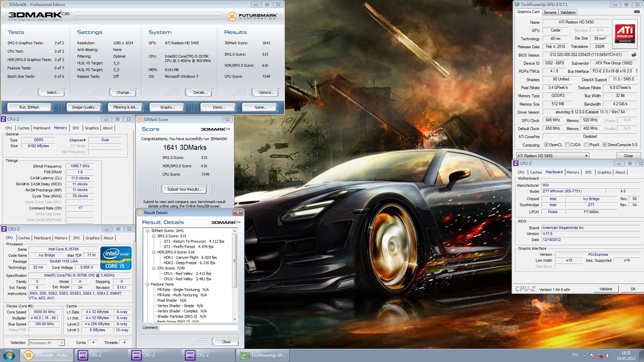Click the Bus Interface question mark icon
Image resolution: width=644 pixels, height=362 pixels.
click(637, 71)
